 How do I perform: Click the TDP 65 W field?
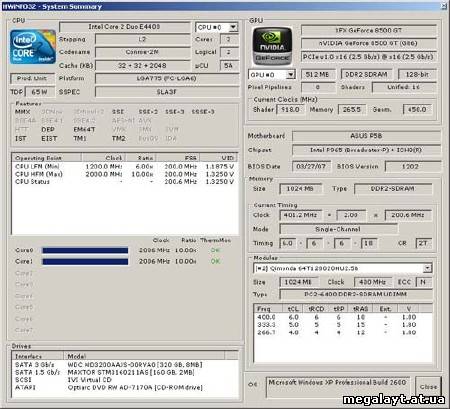[x=40, y=92]
